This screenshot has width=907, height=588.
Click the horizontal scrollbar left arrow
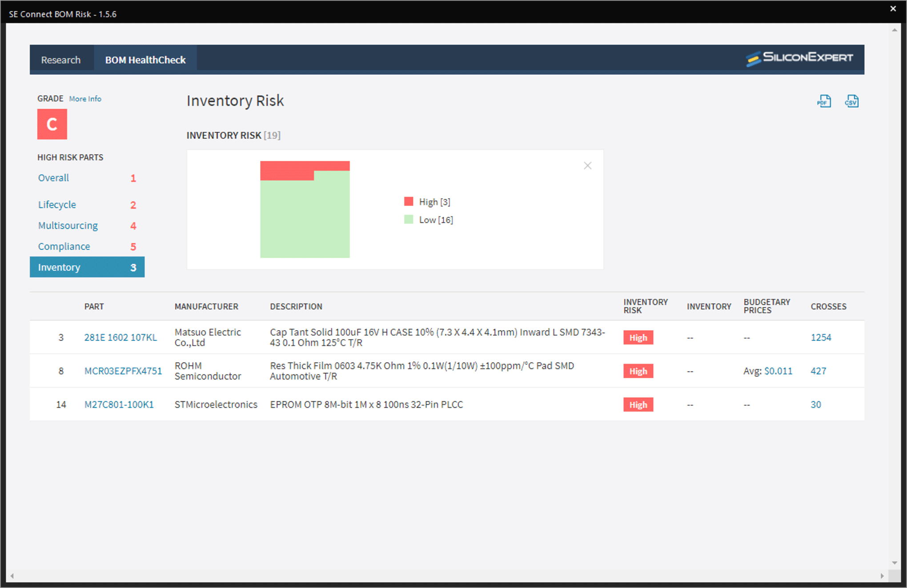12,576
